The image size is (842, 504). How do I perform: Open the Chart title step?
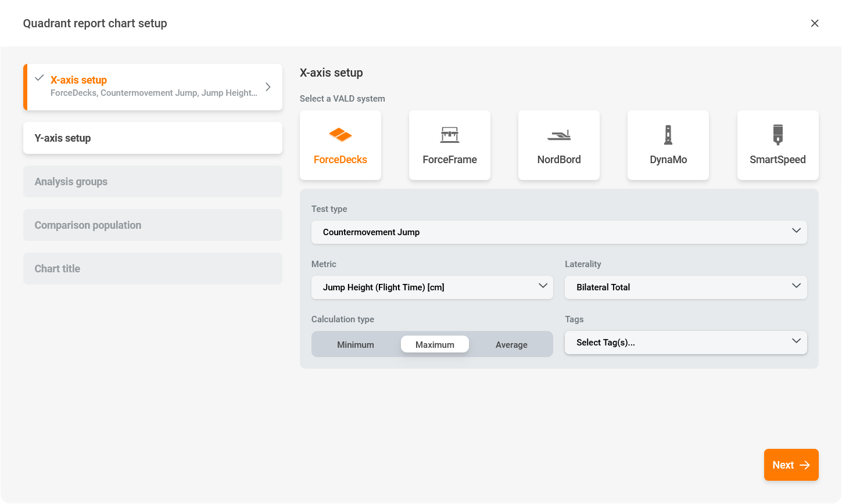(x=153, y=269)
